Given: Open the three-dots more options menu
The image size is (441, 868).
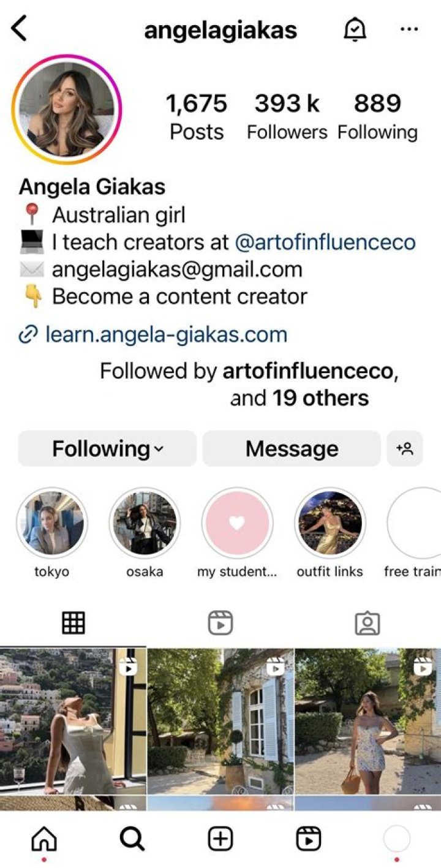Looking at the screenshot, I should point(409,29).
